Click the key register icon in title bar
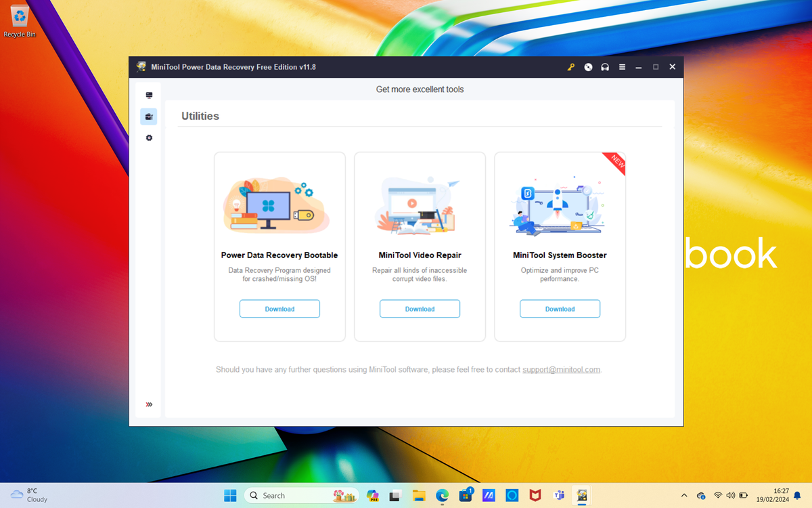The image size is (812, 508). [x=571, y=67]
